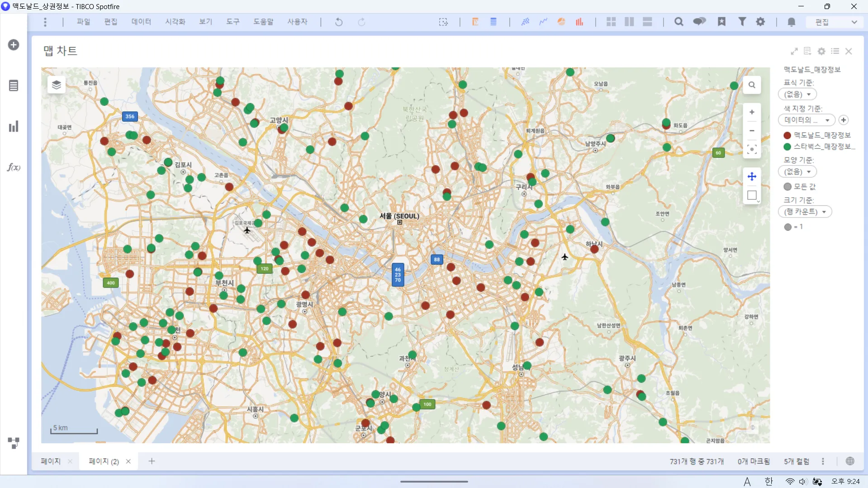Viewport: 868px width, 488px height.
Task: Open the 도움말 menu
Action: pyautogui.click(x=263, y=22)
